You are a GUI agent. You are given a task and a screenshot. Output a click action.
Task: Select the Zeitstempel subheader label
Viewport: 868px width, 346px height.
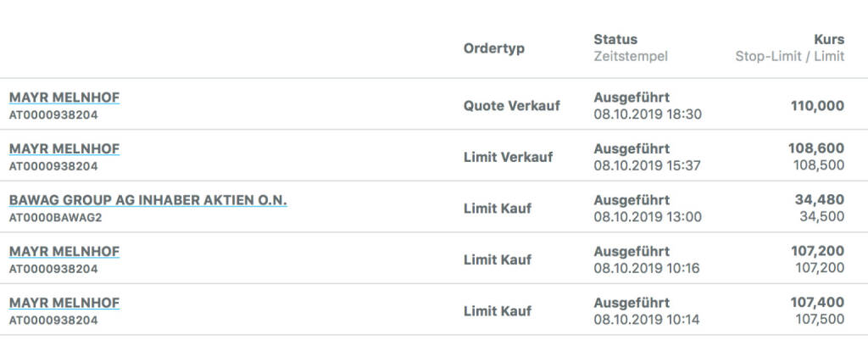[631, 57]
